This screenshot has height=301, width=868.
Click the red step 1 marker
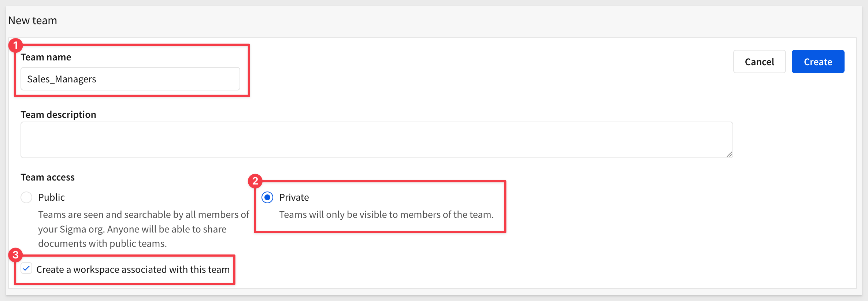(x=15, y=45)
